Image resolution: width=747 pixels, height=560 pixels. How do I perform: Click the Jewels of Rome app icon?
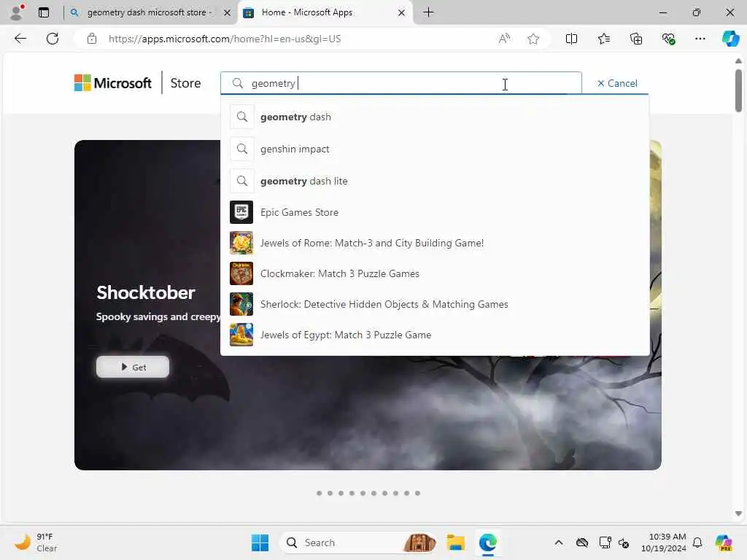(241, 243)
